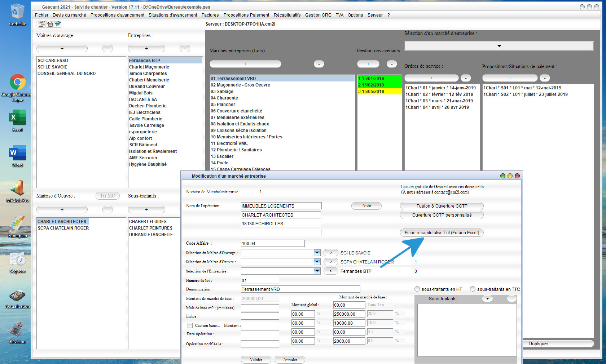Viewport: 606px width, 364px height.
Task: Tick the Caution banc... checkbox
Action: pyautogui.click(x=190, y=325)
